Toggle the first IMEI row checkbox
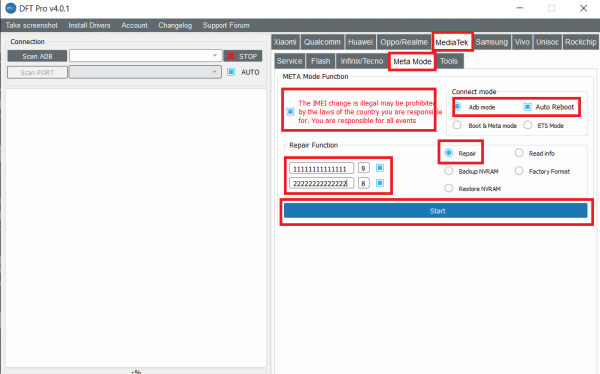This screenshot has height=374, width=600. pyautogui.click(x=380, y=168)
